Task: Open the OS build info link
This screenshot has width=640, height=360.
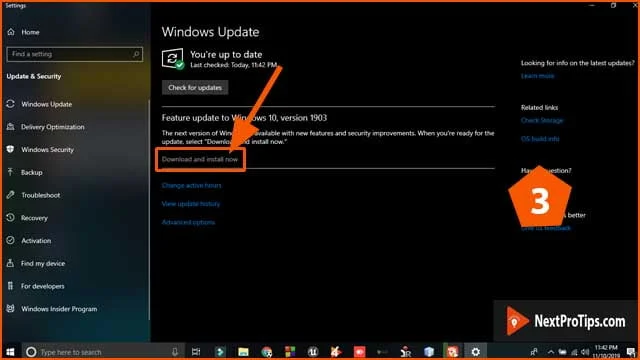Action: pyautogui.click(x=540, y=139)
